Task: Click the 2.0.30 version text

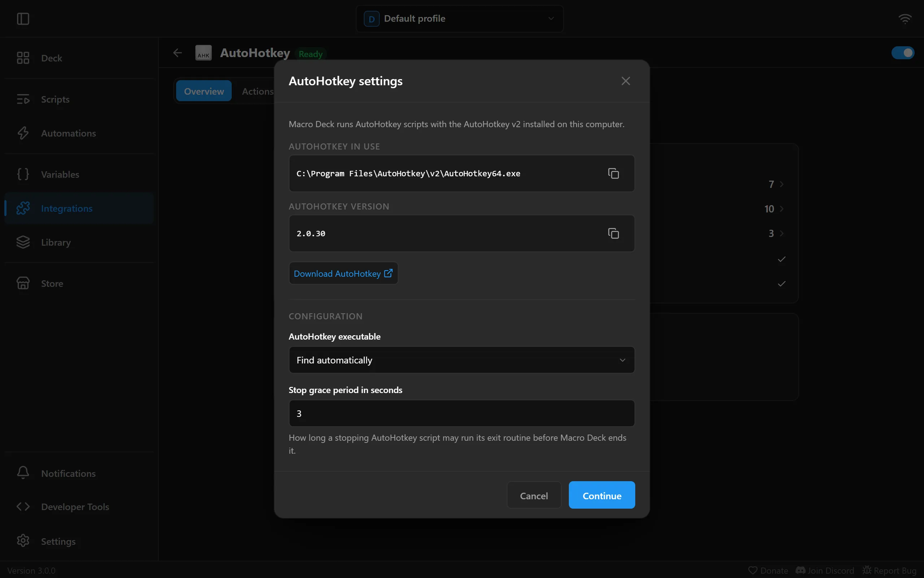Action: tap(311, 234)
